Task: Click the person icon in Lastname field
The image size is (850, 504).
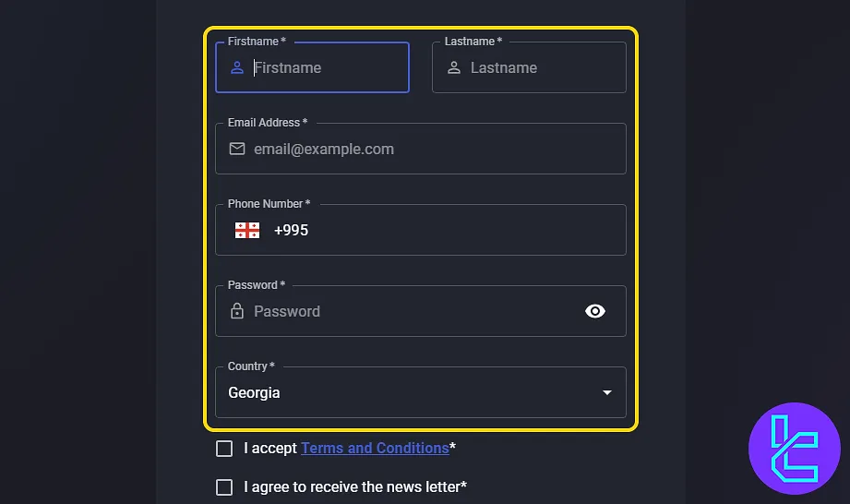Action: [x=454, y=67]
